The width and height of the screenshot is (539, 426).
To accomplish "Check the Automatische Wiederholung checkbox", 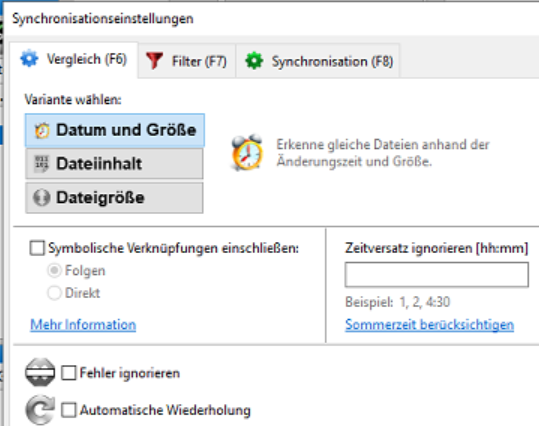I will (x=69, y=410).
